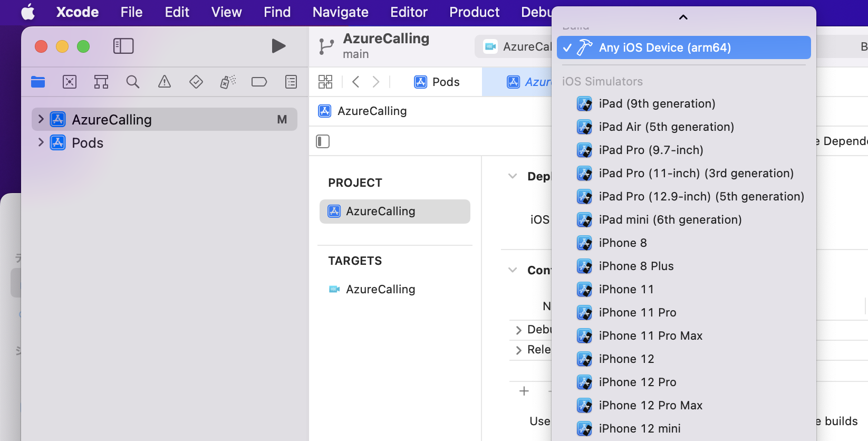This screenshot has width=868, height=441.
Task: Open the Apple menu
Action: click(x=28, y=12)
